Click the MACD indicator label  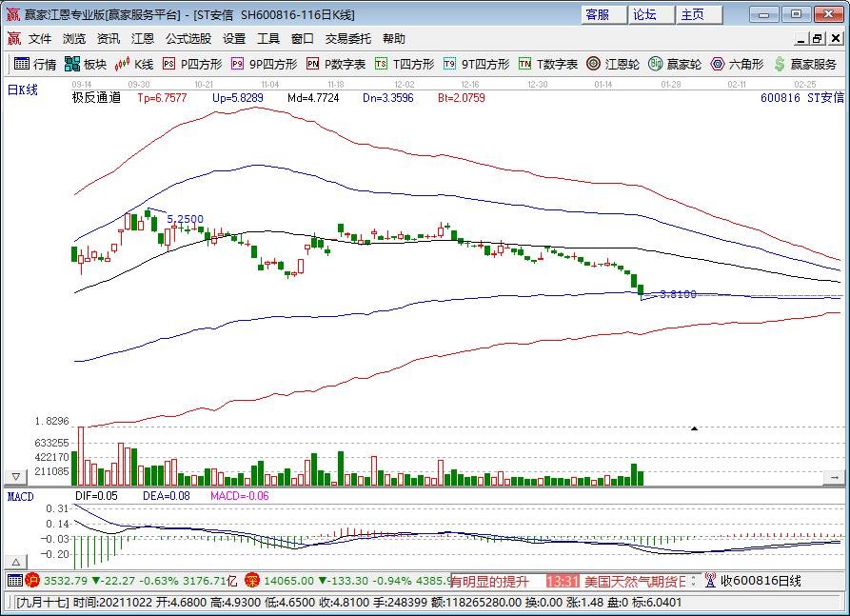pos(21,496)
